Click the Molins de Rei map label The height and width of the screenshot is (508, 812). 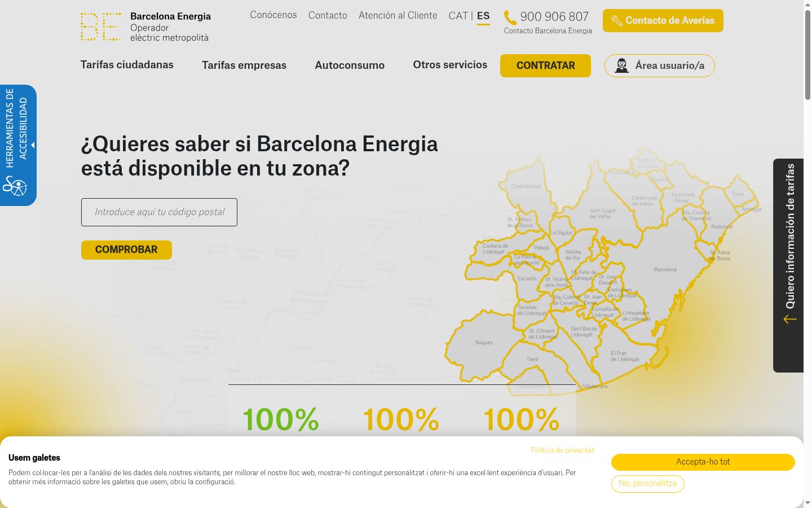click(573, 255)
